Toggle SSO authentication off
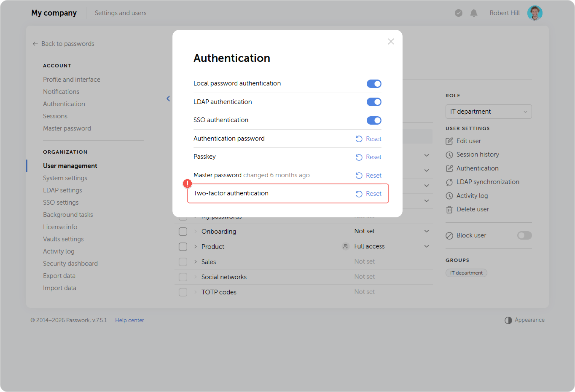This screenshot has height=392, width=575. tap(374, 120)
